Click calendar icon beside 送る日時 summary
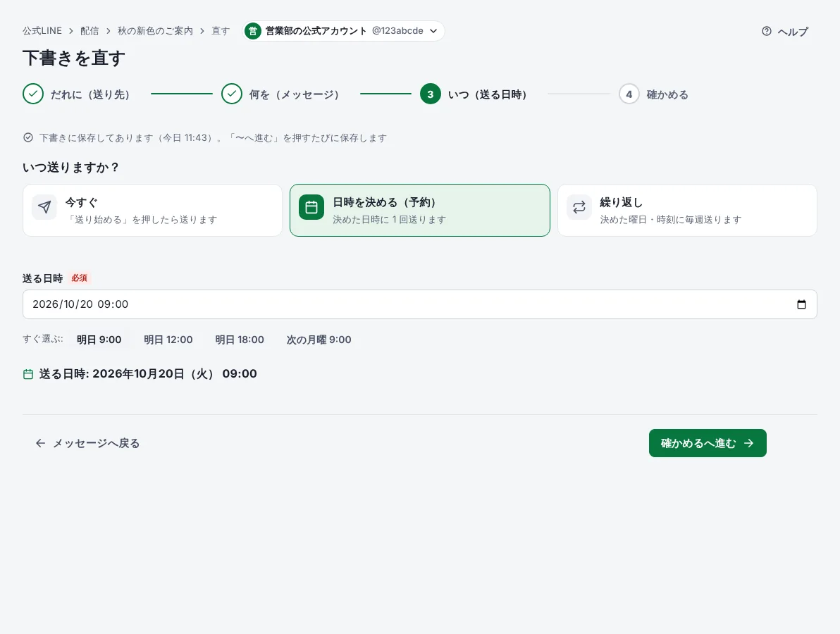The image size is (840, 634). (x=28, y=374)
